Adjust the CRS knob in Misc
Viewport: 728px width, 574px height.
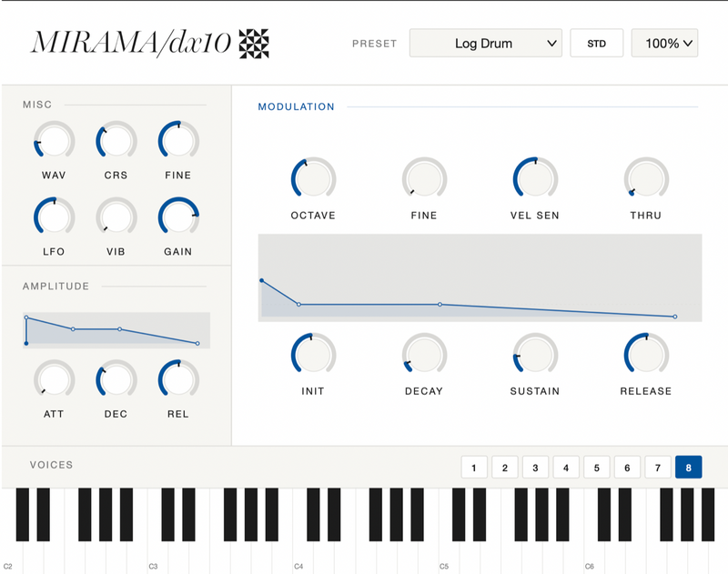coord(116,141)
